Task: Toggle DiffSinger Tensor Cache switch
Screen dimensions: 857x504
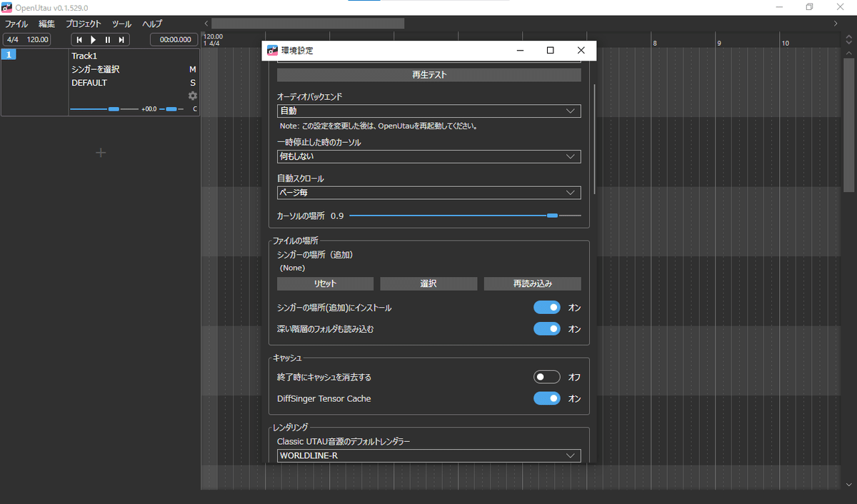Action: coord(547,398)
